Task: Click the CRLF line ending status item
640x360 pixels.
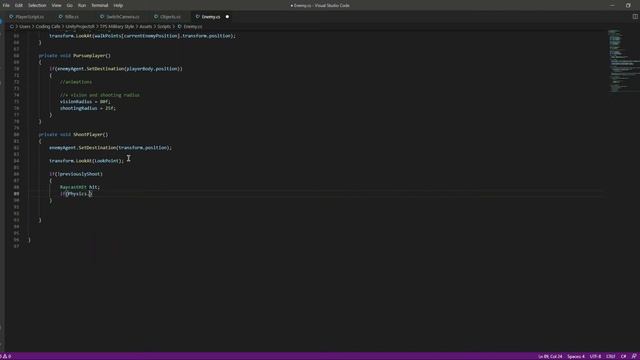Action: 611,356
